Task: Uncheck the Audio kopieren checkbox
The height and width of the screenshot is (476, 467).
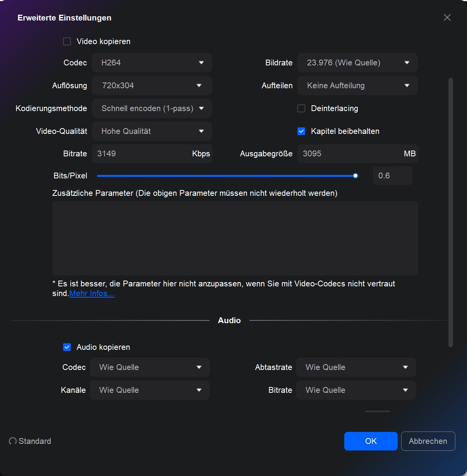Action: point(67,347)
